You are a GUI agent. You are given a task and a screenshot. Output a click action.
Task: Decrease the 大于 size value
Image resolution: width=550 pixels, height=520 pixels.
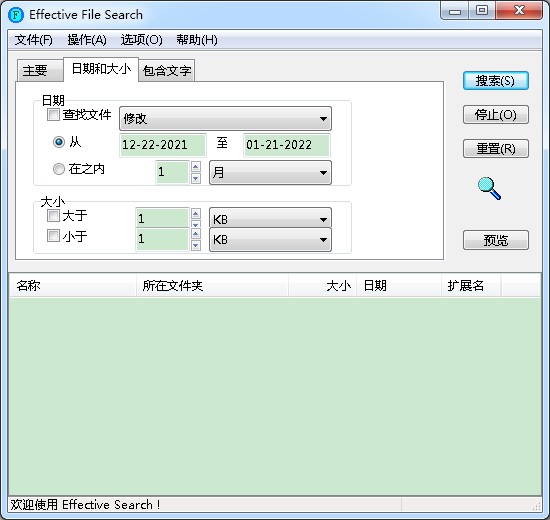(x=196, y=224)
